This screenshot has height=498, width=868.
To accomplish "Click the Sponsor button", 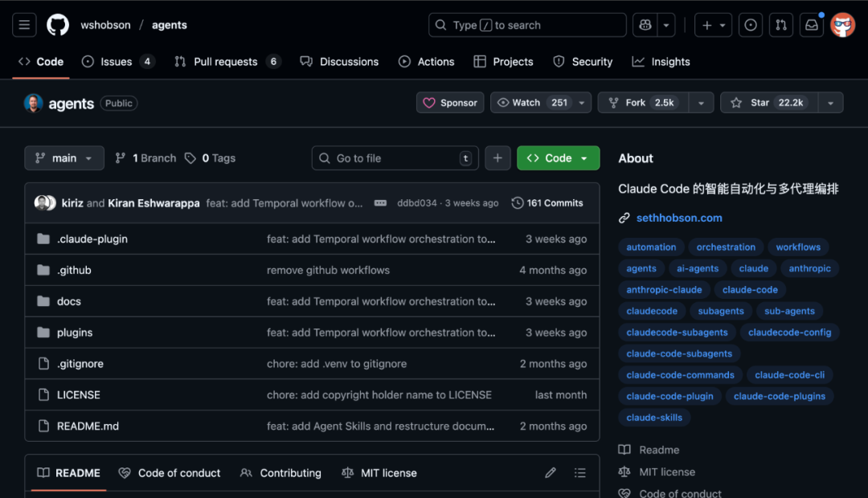I will (450, 103).
